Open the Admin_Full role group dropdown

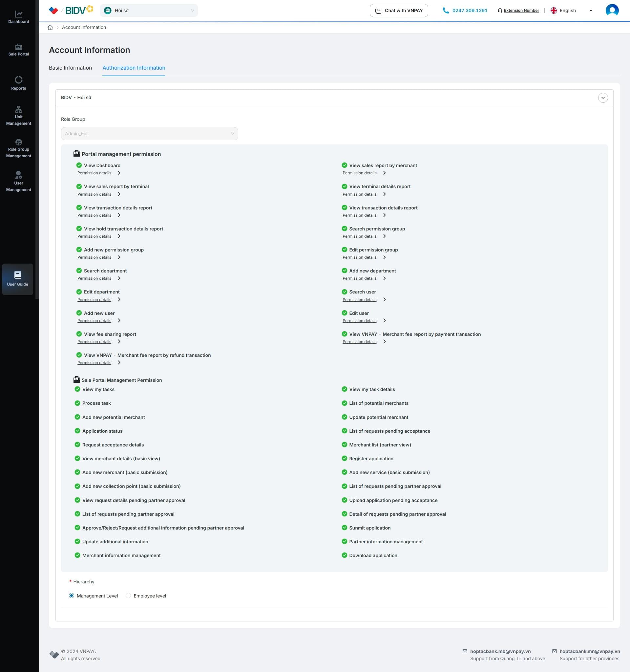[149, 134]
